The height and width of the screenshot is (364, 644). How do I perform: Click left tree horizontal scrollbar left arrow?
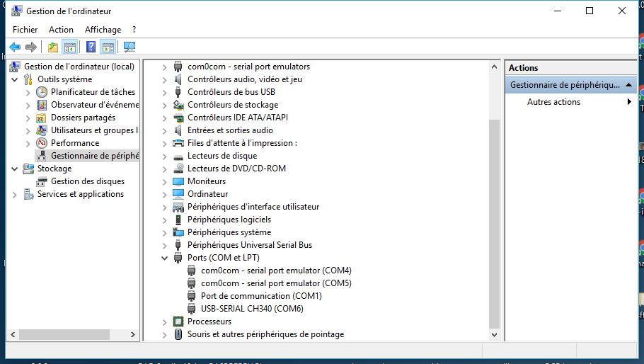(x=13, y=334)
